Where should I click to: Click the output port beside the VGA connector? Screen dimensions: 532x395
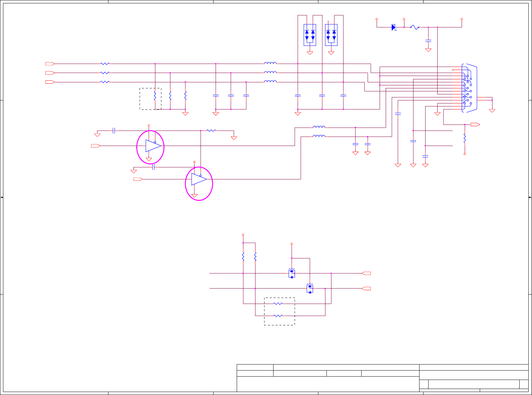pyautogui.click(x=475, y=125)
